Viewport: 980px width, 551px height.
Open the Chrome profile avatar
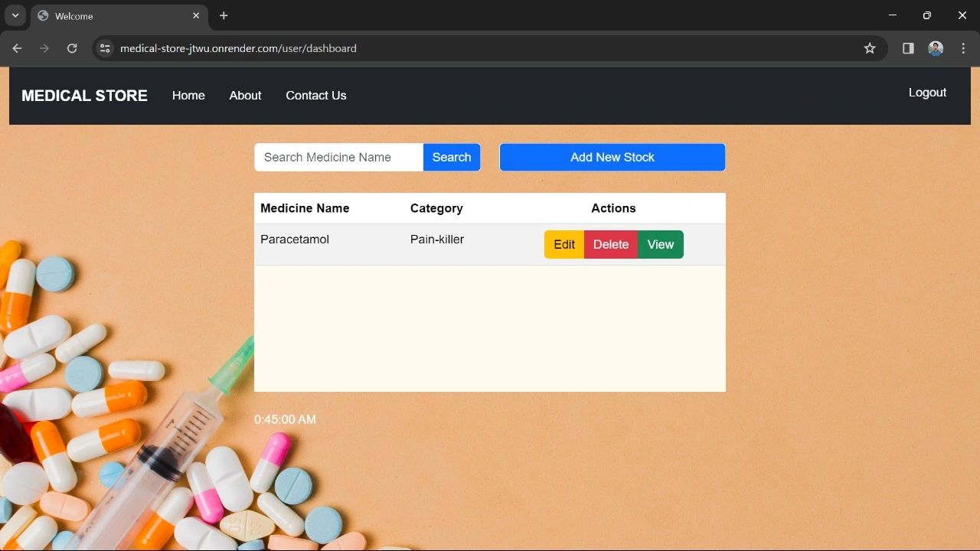click(936, 48)
